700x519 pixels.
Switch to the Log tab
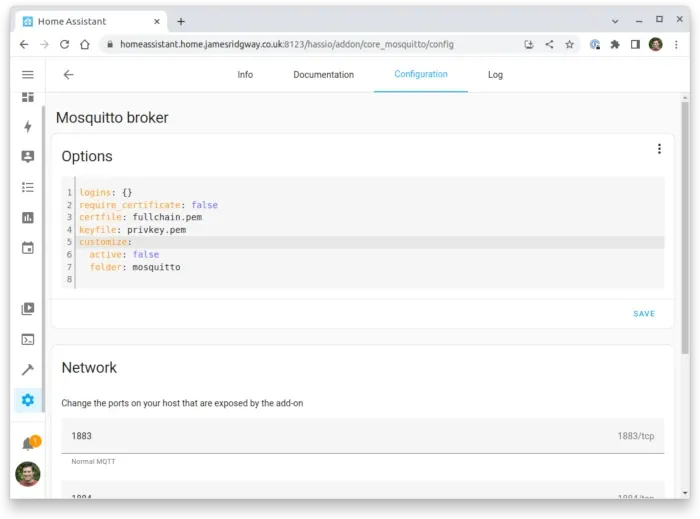495,75
